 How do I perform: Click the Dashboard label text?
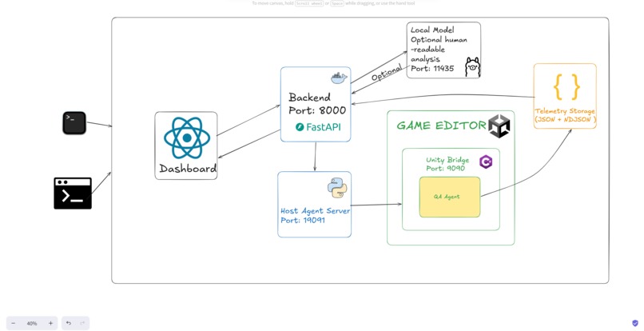coord(188,169)
